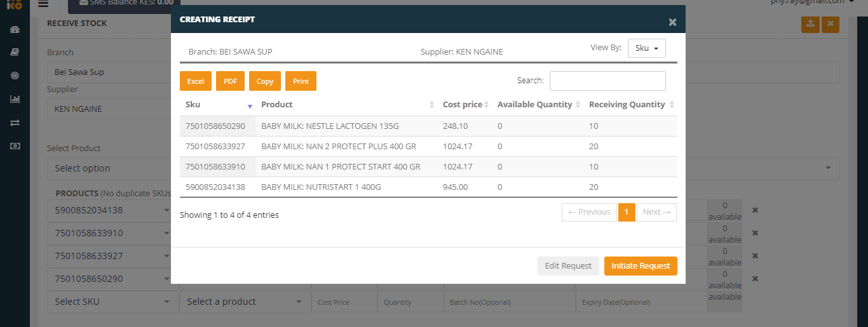Click the orange X button in Receive Stock header

point(831,24)
